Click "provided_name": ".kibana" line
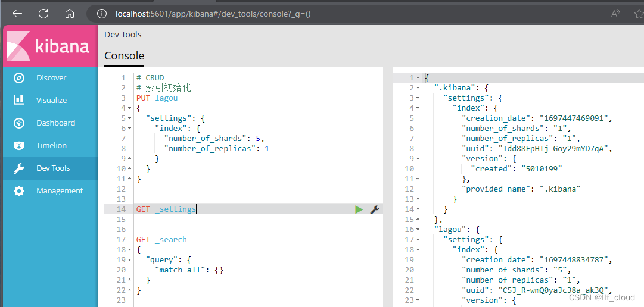This screenshot has width=644, height=307. click(521, 189)
